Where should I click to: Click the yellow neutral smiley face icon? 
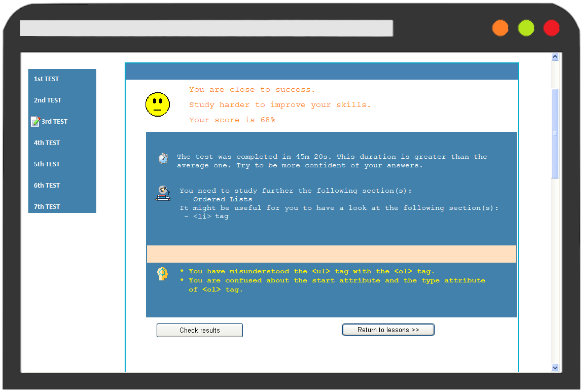[x=158, y=104]
